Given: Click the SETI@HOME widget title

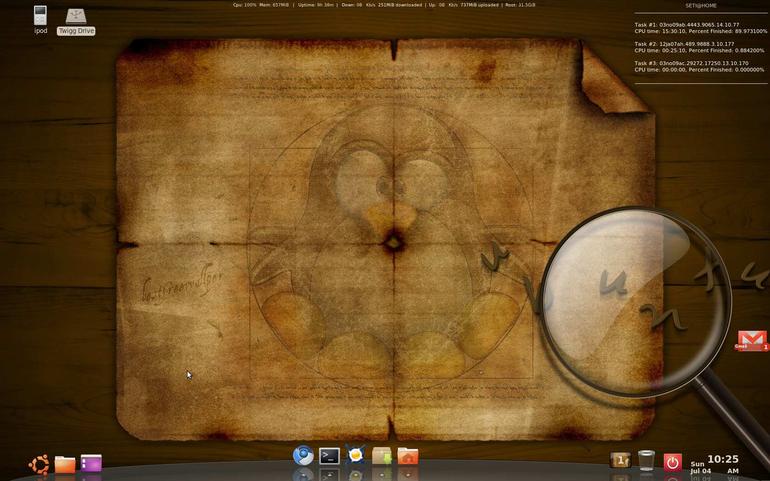Looking at the screenshot, I should [701, 5].
